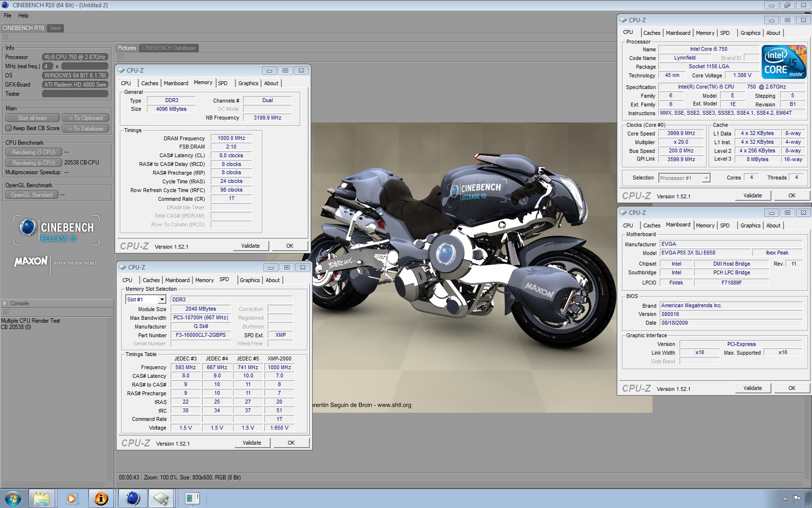Image resolution: width=812 pixels, height=508 pixels.
Task: Copy results with To Clipboard button
Action: [x=85, y=118]
